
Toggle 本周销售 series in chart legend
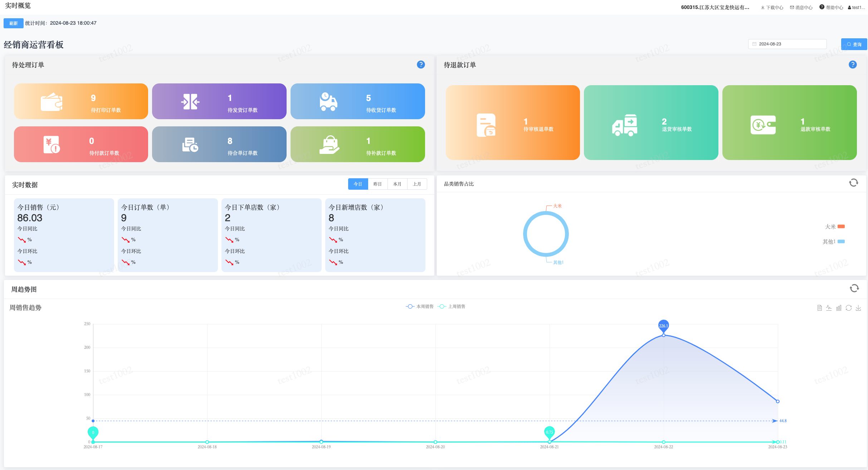point(420,306)
